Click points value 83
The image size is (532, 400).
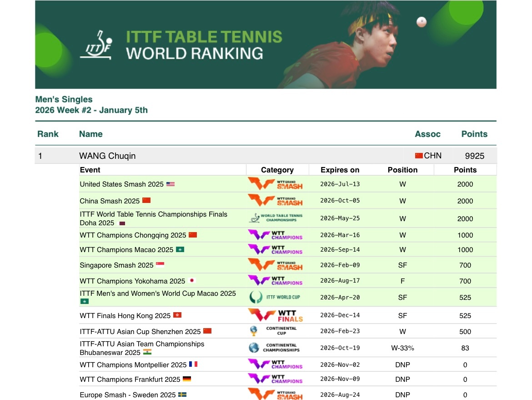(465, 348)
